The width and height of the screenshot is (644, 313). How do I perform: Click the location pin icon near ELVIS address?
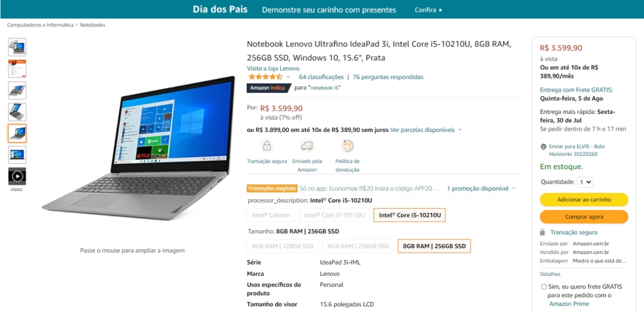click(x=543, y=147)
